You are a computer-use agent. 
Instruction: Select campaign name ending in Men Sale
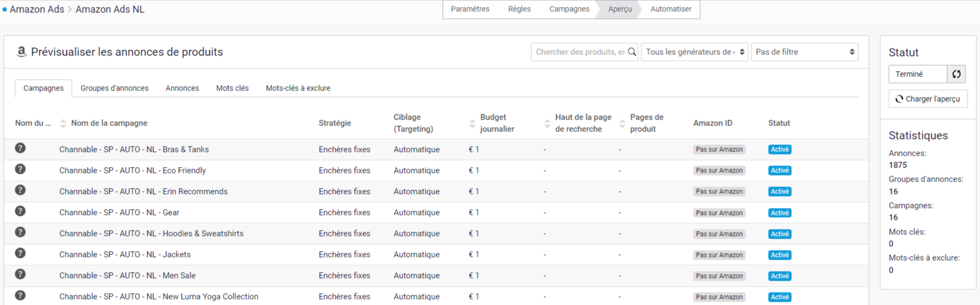tap(127, 275)
